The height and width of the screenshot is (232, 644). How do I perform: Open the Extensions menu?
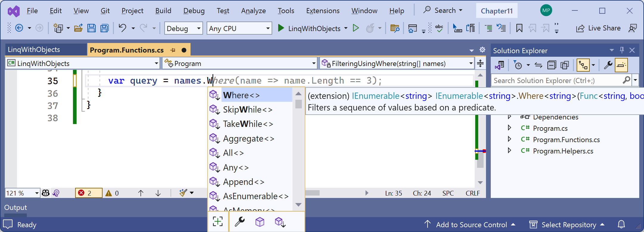pyautogui.click(x=323, y=11)
